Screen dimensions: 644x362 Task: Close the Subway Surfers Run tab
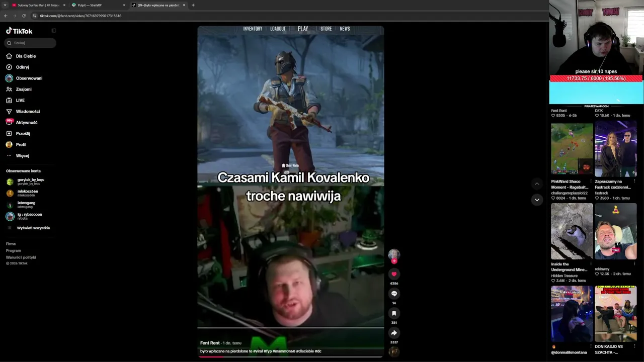coord(64,5)
